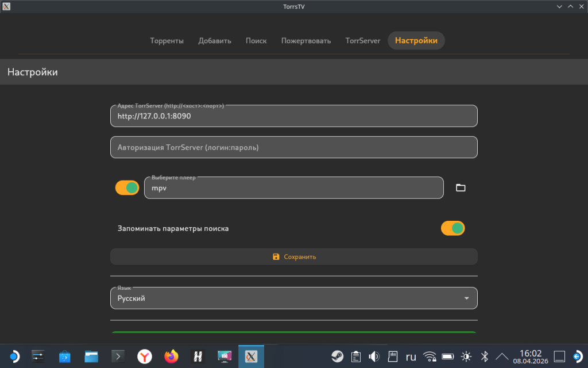Go to the Поиск tab
The height and width of the screenshot is (368, 588).
(x=256, y=41)
